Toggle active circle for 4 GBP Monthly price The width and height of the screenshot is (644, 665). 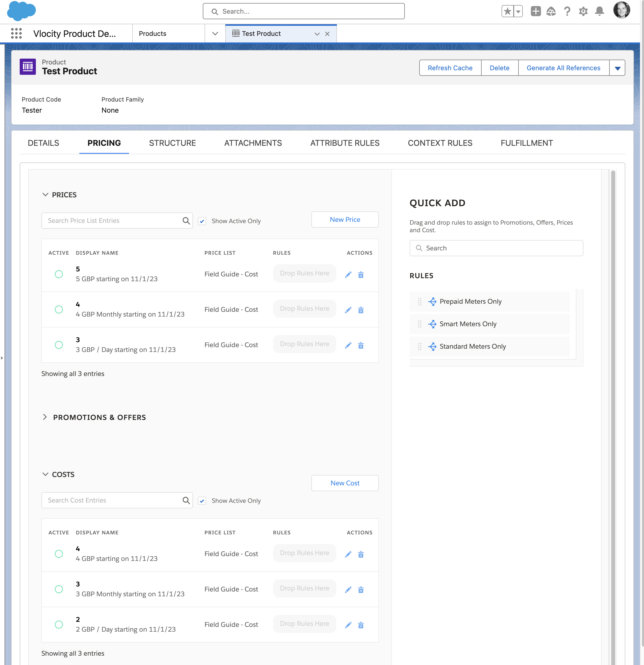[x=59, y=309]
